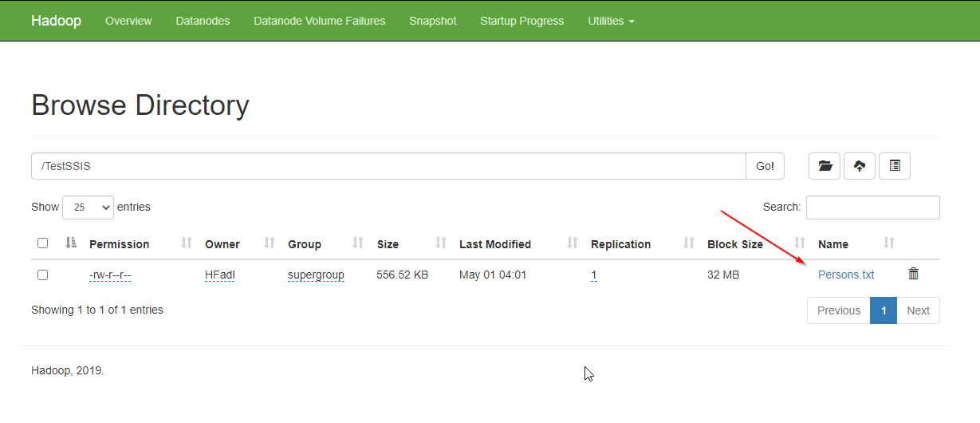Viewport: 980px width, 423px height.
Task: Expand the Utilities dropdown menu
Action: tap(611, 21)
